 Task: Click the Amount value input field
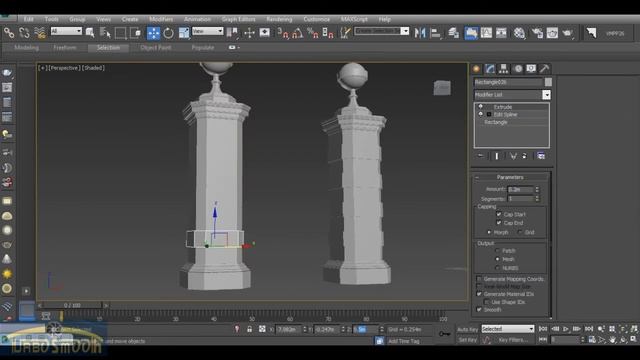(520, 189)
